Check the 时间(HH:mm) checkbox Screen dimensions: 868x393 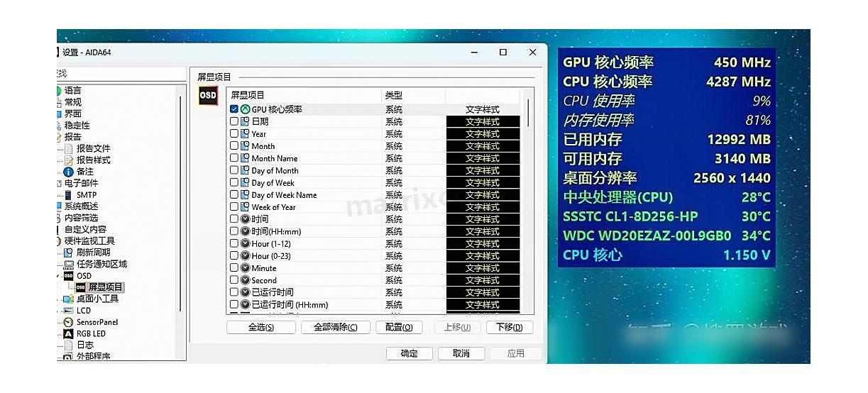(234, 231)
